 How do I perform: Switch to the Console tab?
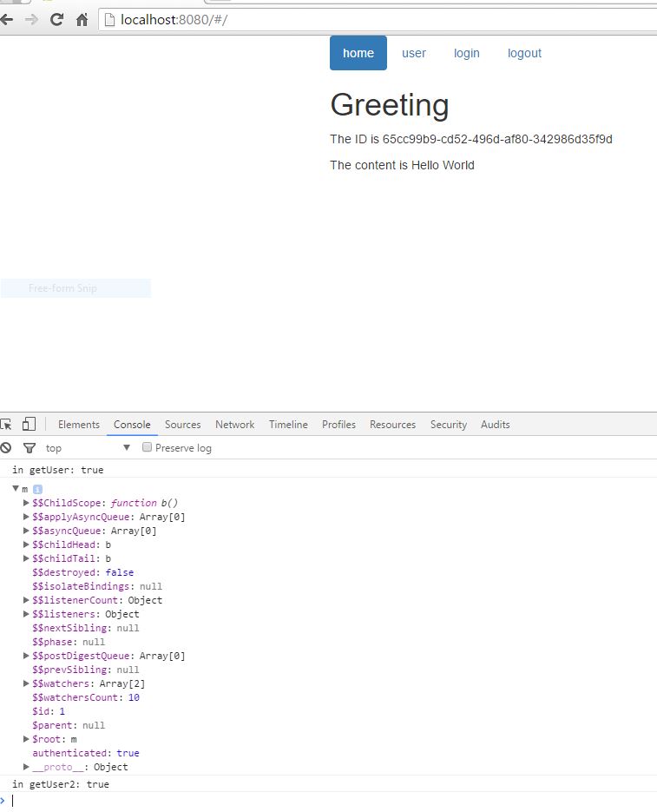132,424
